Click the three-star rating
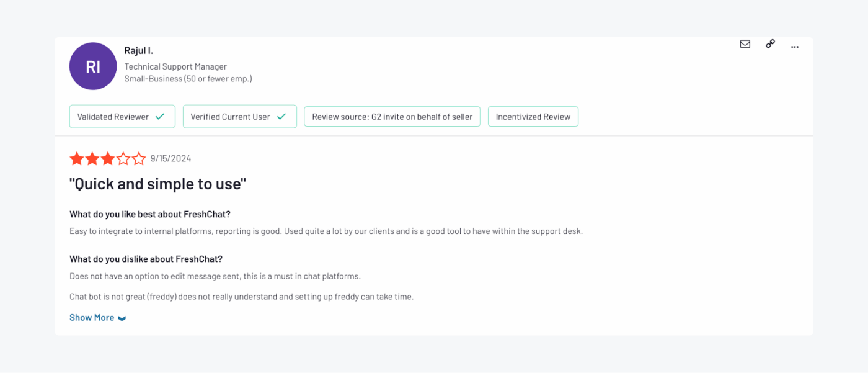This screenshot has width=868, height=373. tap(108, 159)
